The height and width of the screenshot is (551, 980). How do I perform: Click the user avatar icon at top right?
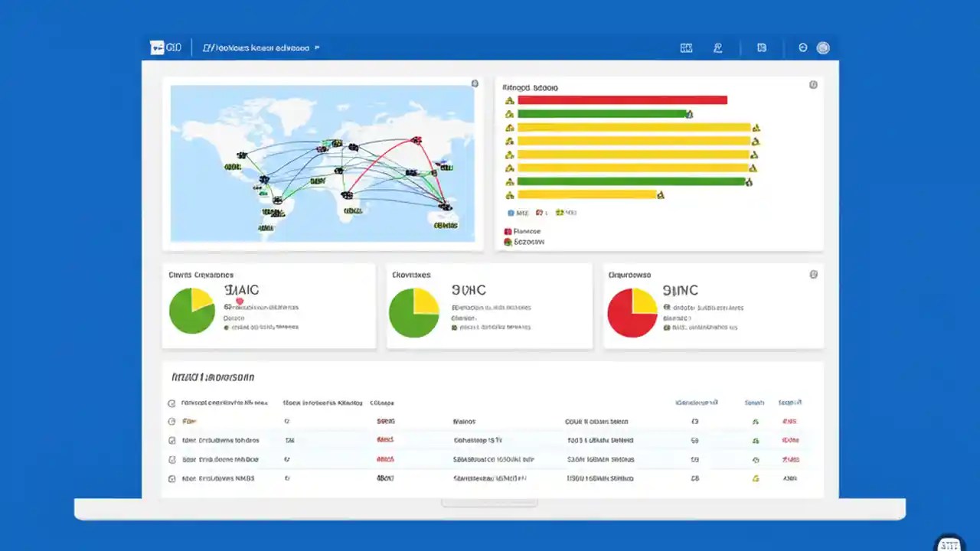[823, 47]
